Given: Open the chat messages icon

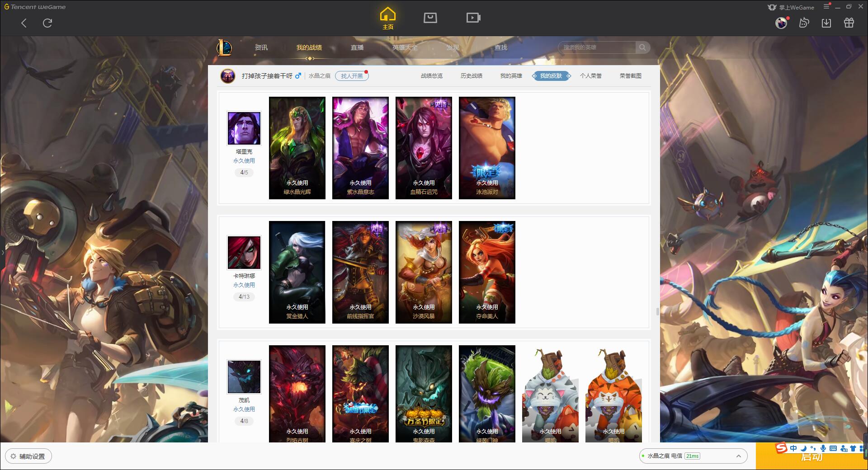Looking at the screenshot, I should 804,23.
